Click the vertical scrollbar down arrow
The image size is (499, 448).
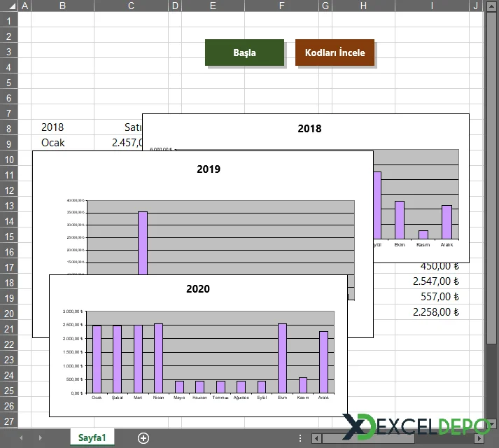coord(492,423)
